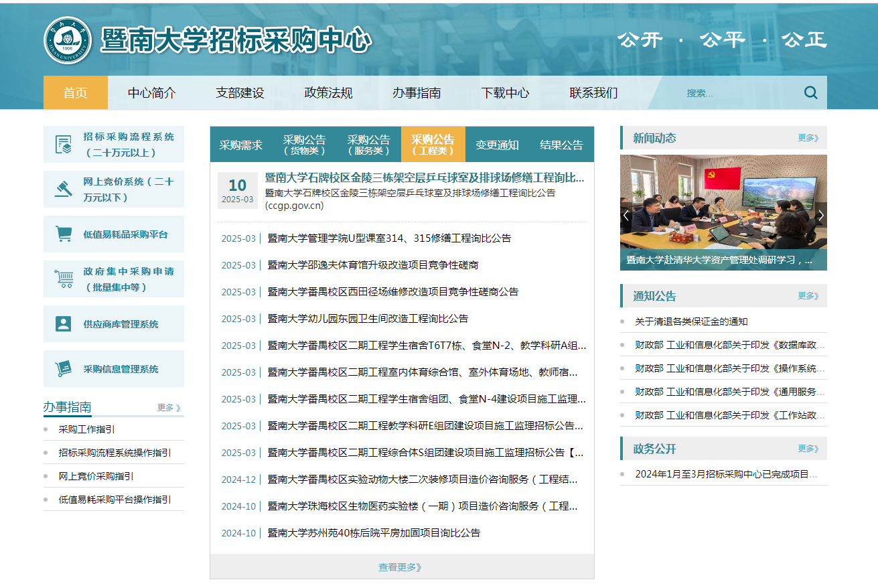The height and width of the screenshot is (588, 878).
Task: Open 苏州苑40栋后院平房加固项目询比公告
Action: 374,532
